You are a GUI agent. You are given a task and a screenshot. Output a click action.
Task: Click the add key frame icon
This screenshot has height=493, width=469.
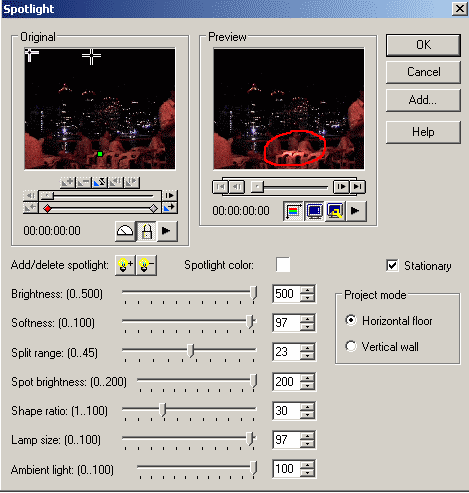coord(68,182)
